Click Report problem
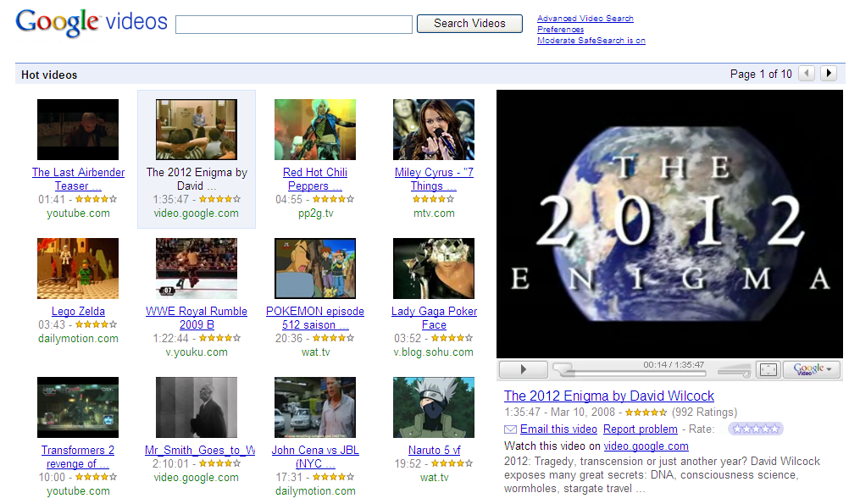The width and height of the screenshot is (860, 504). 640,429
